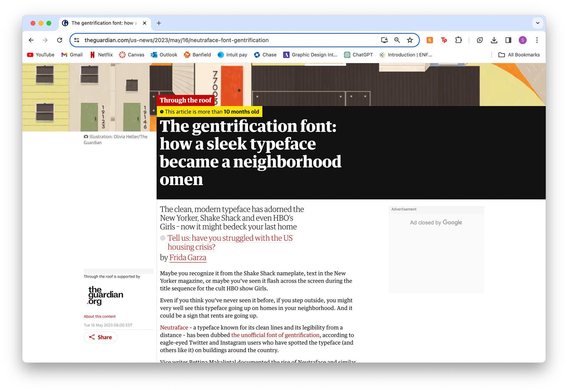Click the Share button

click(x=100, y=337)
